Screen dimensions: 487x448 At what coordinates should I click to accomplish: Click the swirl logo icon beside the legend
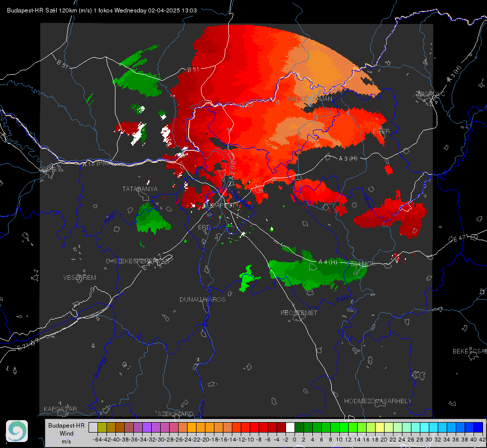click(x=17, y=431)
